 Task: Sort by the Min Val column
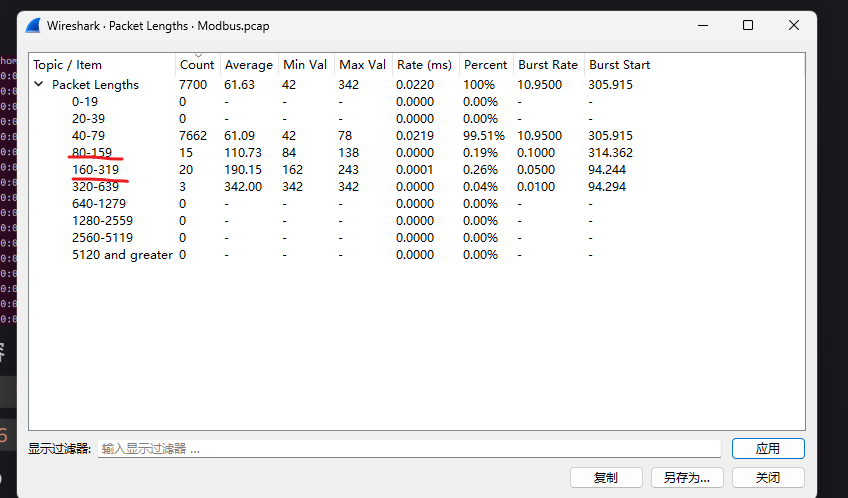click(x=306, y=65)
